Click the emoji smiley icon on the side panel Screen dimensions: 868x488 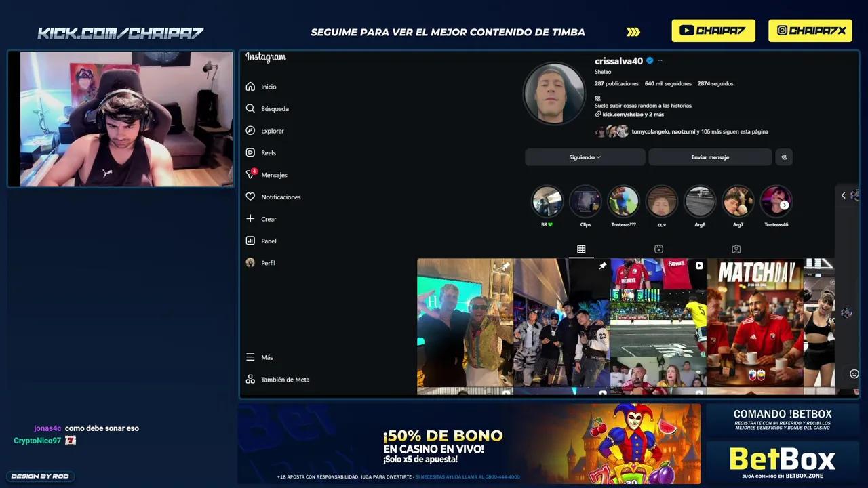click(x=854, y=373)
